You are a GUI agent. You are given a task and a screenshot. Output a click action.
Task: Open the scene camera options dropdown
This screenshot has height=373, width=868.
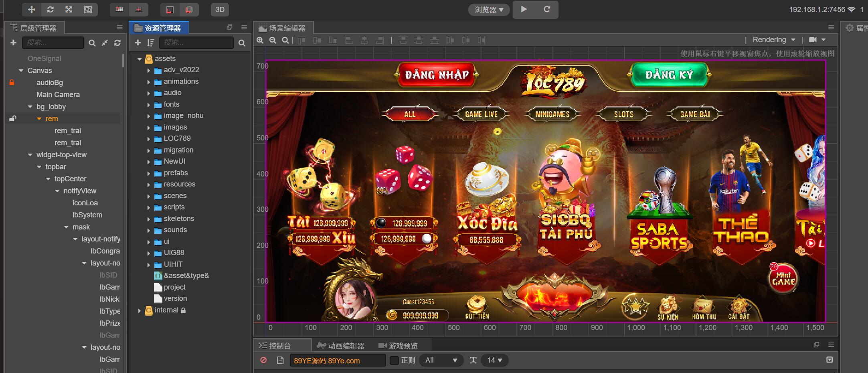click(x=817, y=40)
